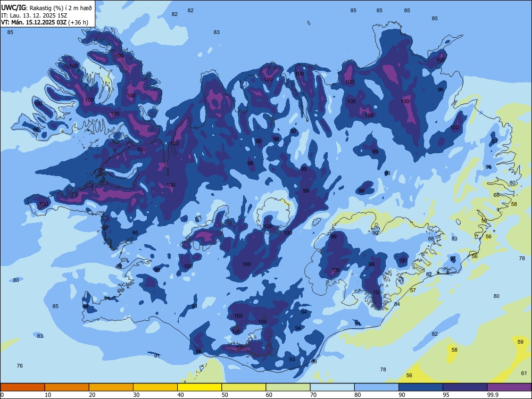Click the '60' humidity value on the map

(496, 195)
